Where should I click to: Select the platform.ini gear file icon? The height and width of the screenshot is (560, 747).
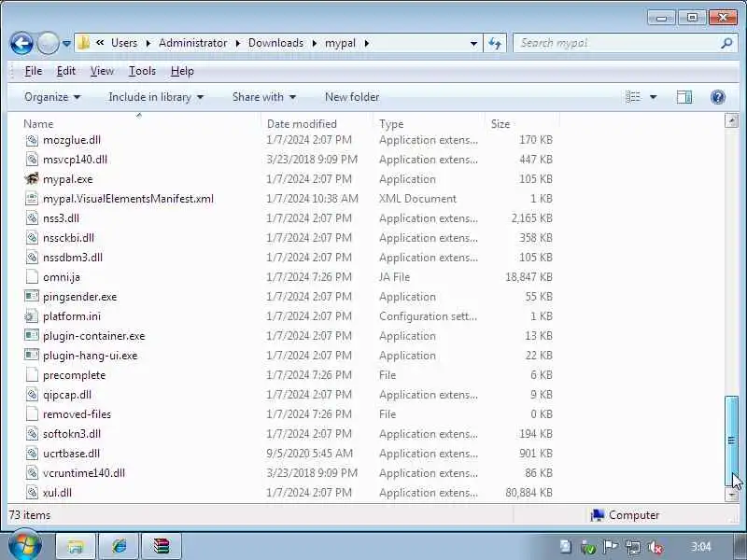[32, 315]
